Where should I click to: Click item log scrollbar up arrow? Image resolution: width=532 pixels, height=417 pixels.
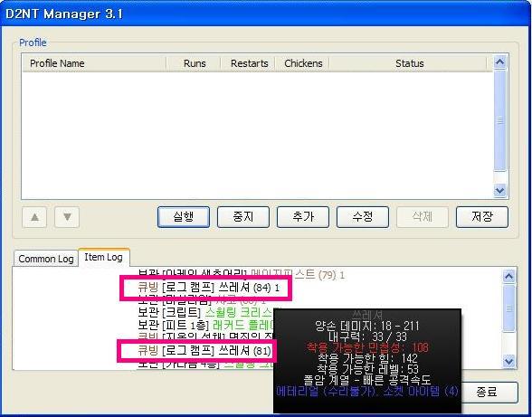[x=508, y=277]
